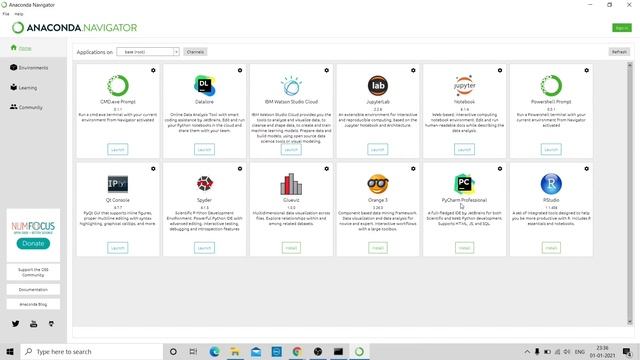This screenshot has width=640, height=360.
Task: Open Google Chrome from the taskbar
Action: (297, 351)
